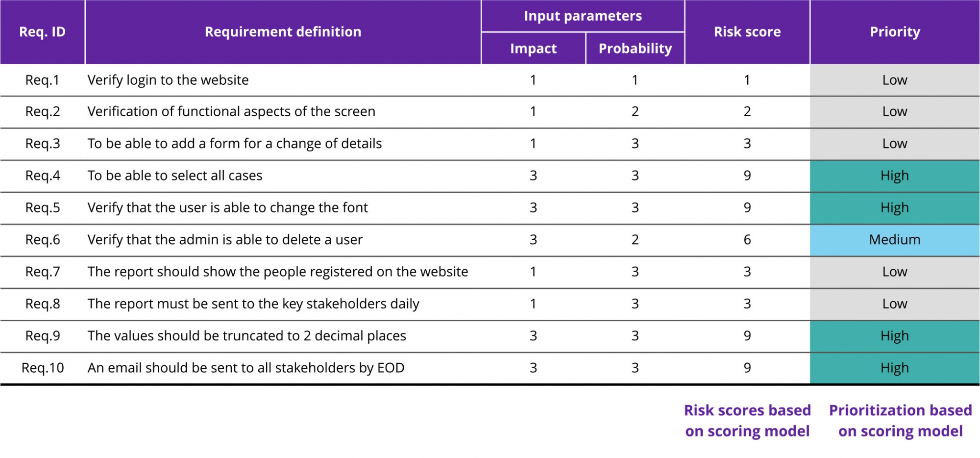Click the Priority column header
The width and height of the screenshot is (980, 458).
click(x=895, y=32)
